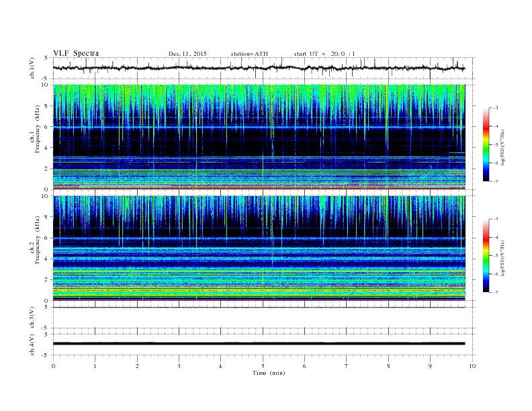Click the time axis tick label "2"

pos(137,366)
